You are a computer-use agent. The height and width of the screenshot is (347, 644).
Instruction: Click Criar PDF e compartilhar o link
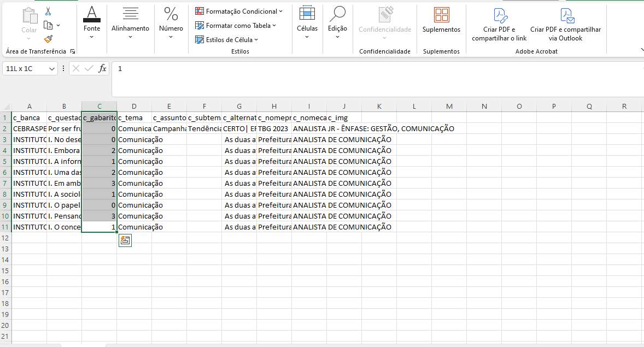pos(499,25)
